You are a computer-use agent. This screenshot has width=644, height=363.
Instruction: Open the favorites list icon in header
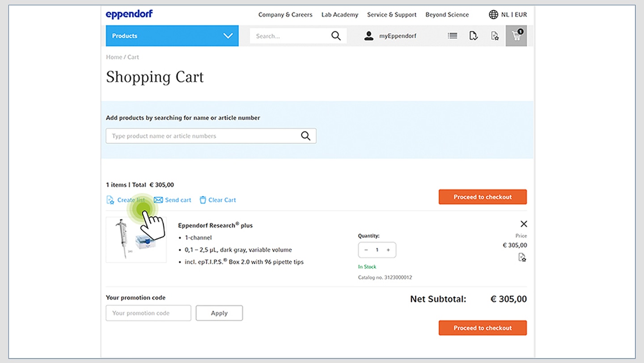click(495, 36)
